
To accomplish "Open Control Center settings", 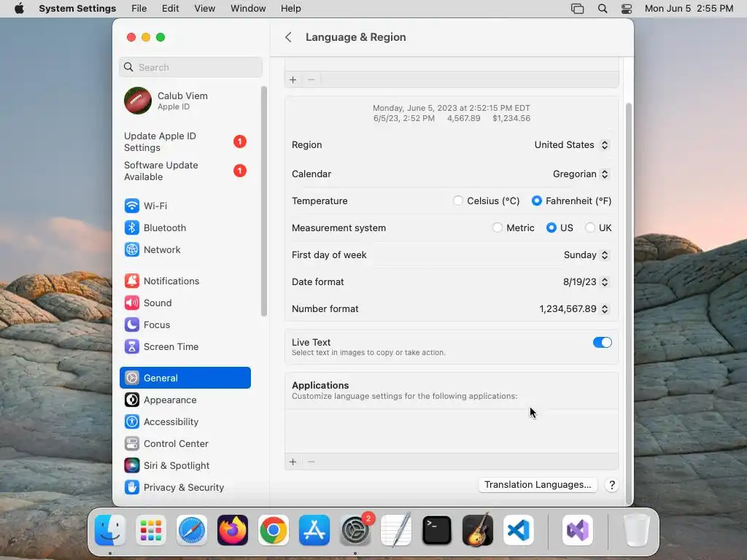I will (x=185, y=444).
